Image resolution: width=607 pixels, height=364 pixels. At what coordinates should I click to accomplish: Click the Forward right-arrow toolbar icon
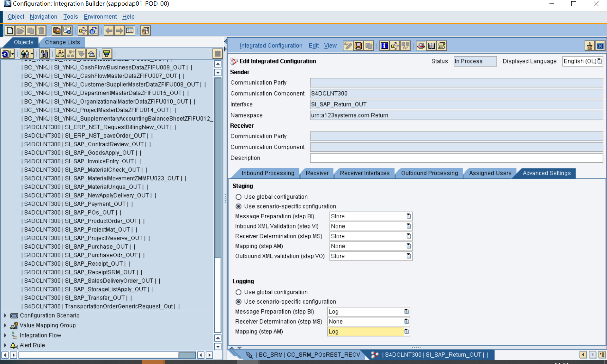coord(119,31)
